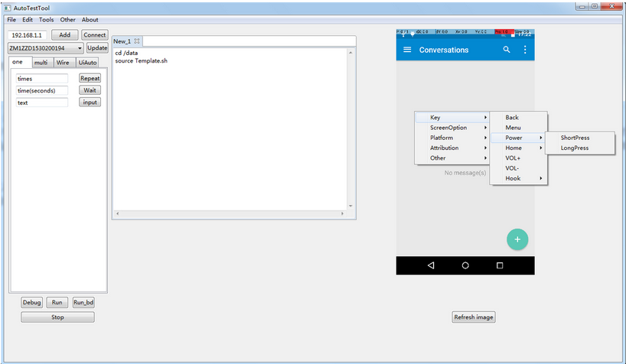Choose LongPress in the Power submenu

[574, 148]
